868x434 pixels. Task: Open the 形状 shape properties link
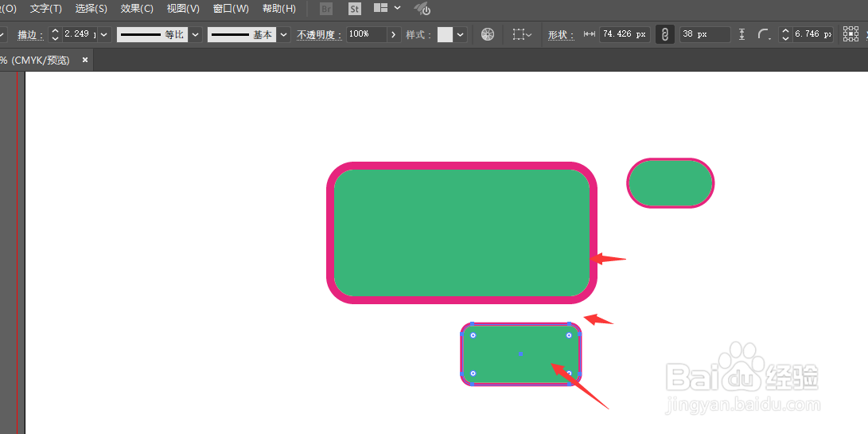[562, 35]
